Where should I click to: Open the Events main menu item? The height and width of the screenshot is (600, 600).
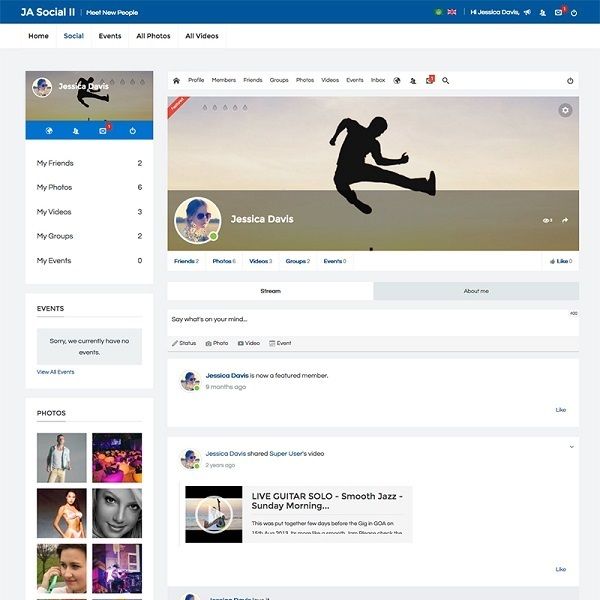point(110,36)
